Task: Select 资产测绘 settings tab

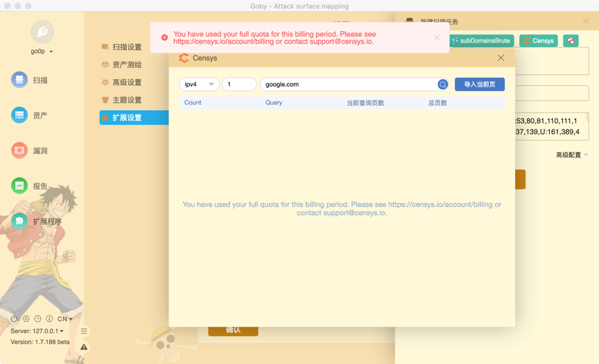Action: [x=122, y=64]
